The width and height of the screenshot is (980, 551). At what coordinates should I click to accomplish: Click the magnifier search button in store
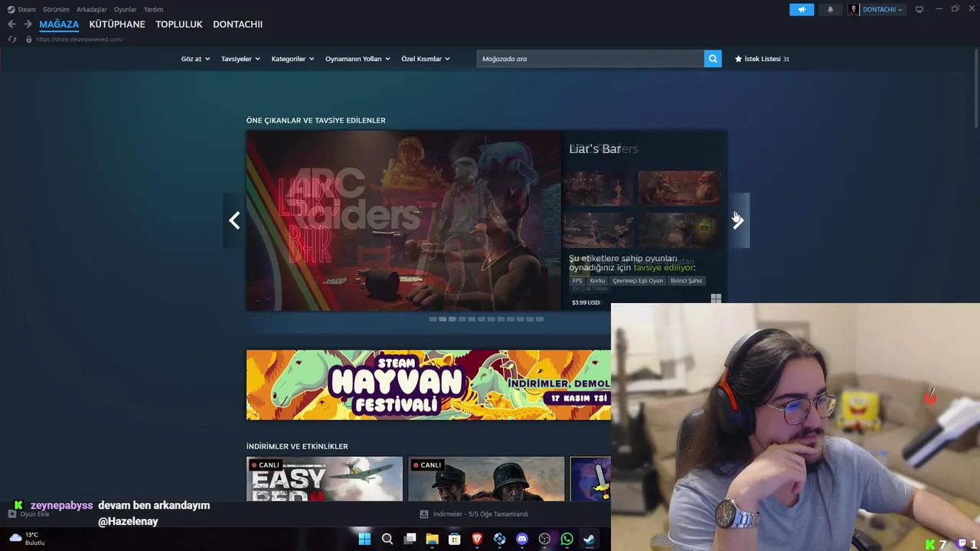click(x=713, y=59)
